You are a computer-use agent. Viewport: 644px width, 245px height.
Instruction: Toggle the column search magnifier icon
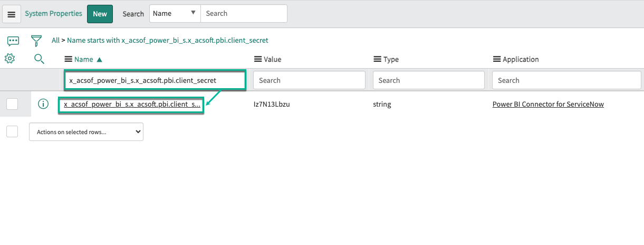(x=39, y=59)
